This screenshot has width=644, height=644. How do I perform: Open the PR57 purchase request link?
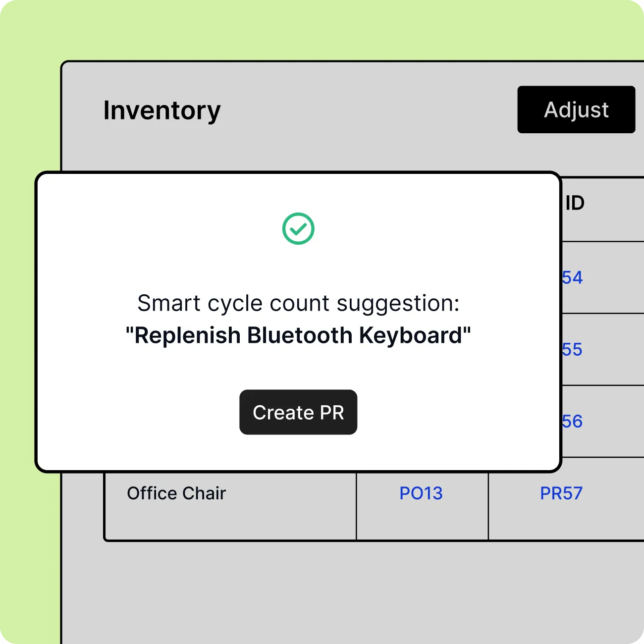(x=561, y=493)
